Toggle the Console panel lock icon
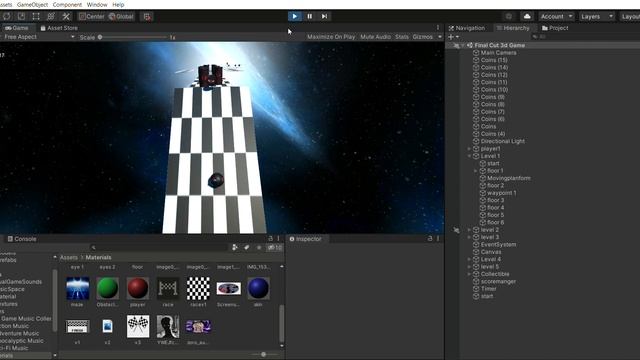Image resolution: width=640 pixels, height=360 pixels. pos(271,239)
